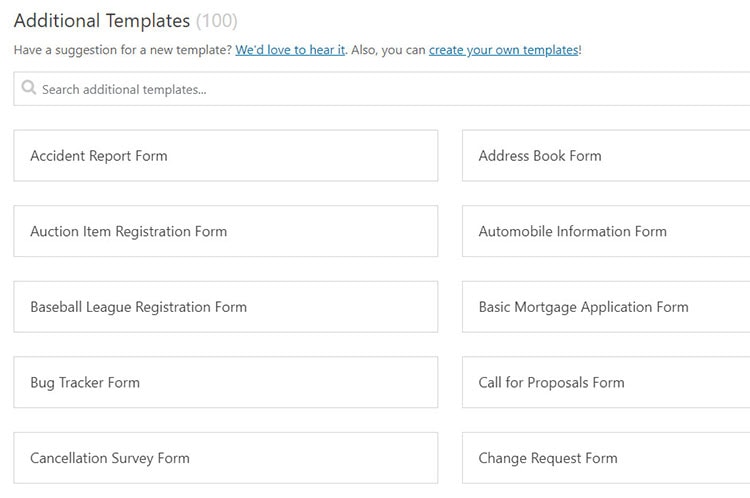This screenshot has width=750, height=498.
Task: Click the (100) template count
Action: click(x=217, y=20)
